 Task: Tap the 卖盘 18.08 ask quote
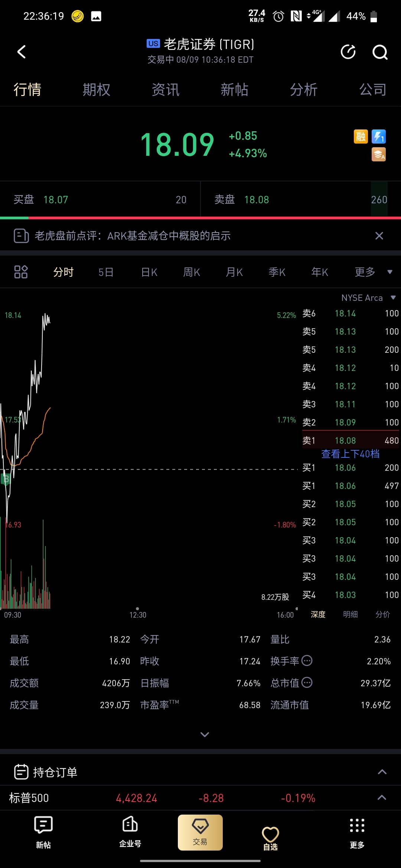[x=301, y=200]
